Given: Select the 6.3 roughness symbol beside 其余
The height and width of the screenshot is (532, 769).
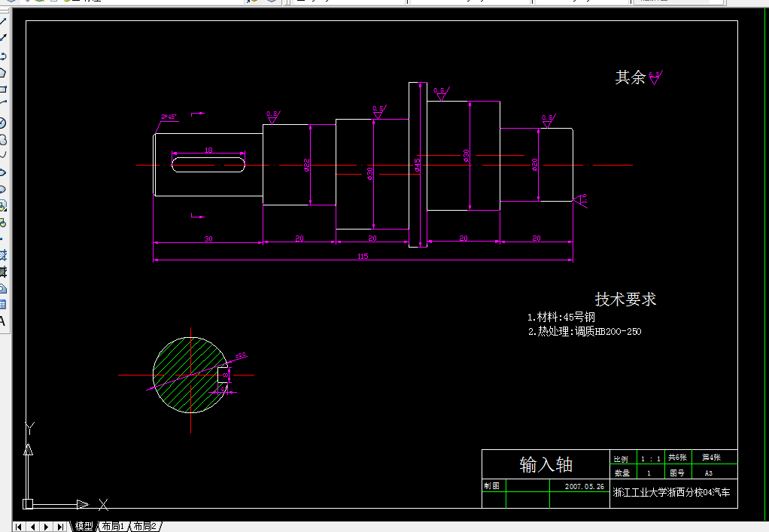Looking at the screenshot, I should point(655,78).
